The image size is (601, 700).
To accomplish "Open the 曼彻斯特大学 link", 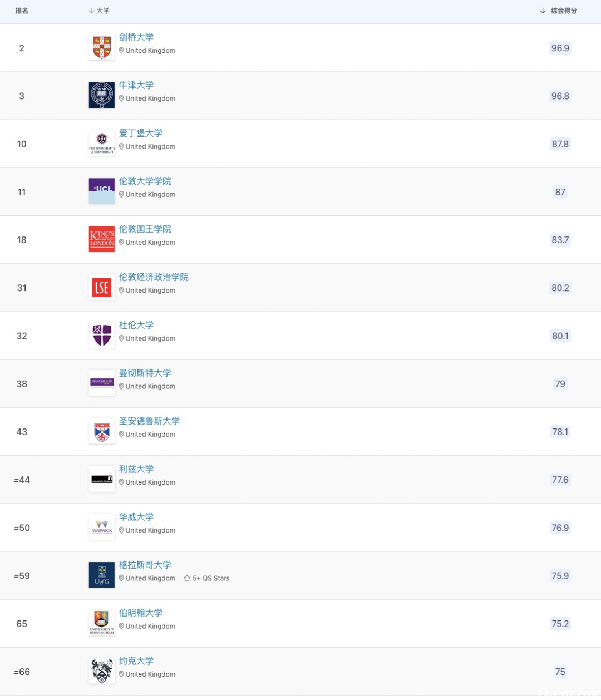I will [145, 373].
